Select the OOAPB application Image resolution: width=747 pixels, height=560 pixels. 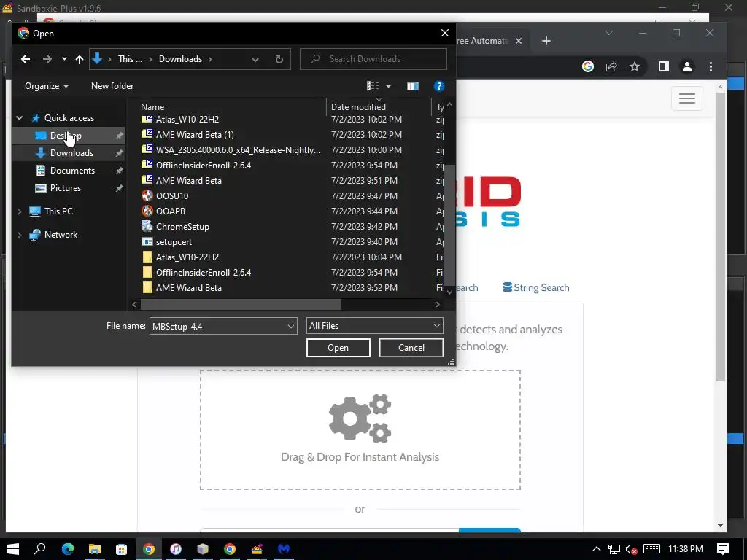[171, 211]
